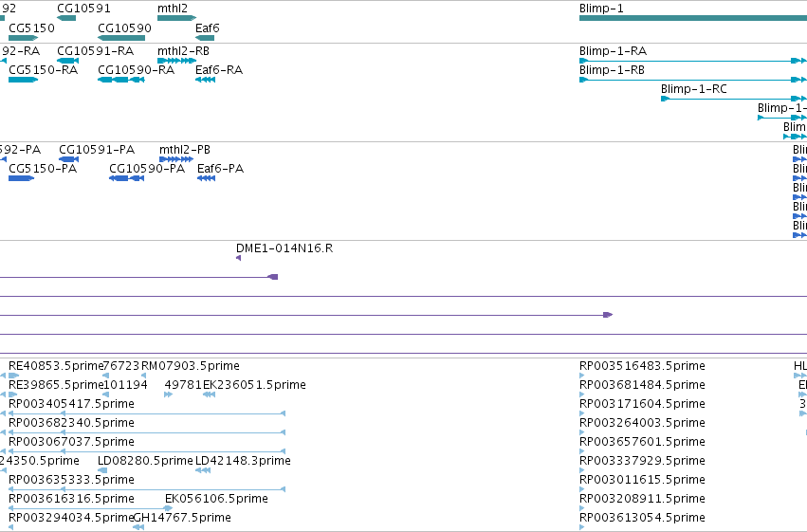This screenshot has width=807, height=532.
Task: Select the RE40853.5prime EST label
Action: [57, 366]
